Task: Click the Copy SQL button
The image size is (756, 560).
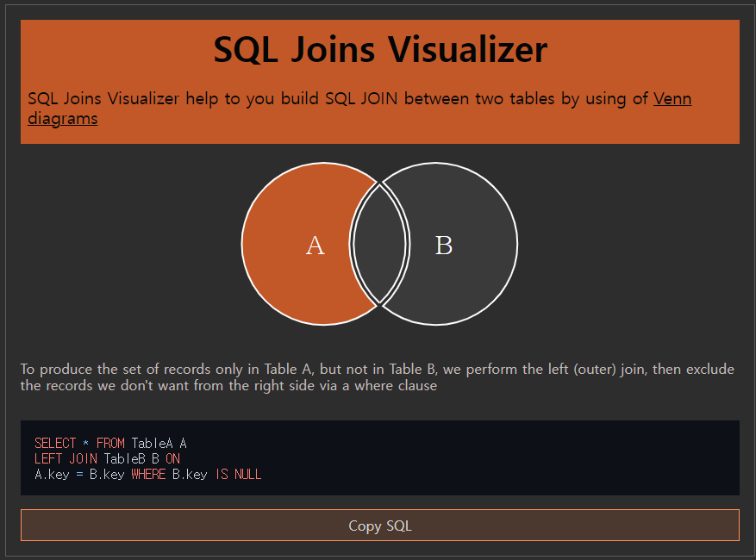Action: click(379, 525)
